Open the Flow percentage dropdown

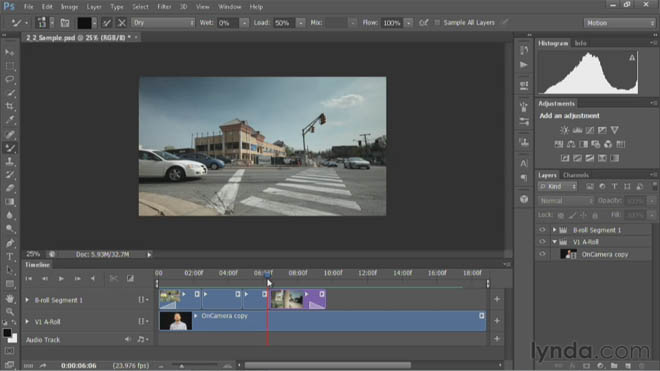tap(408, 23)
